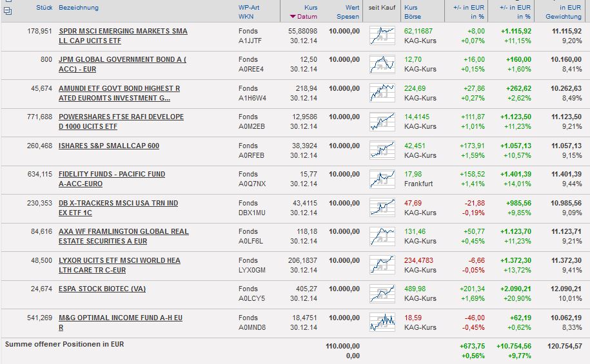
Task: Open DB X-Trackers MSCI USA TRN Index link
Action: click(x=118, y=207)
